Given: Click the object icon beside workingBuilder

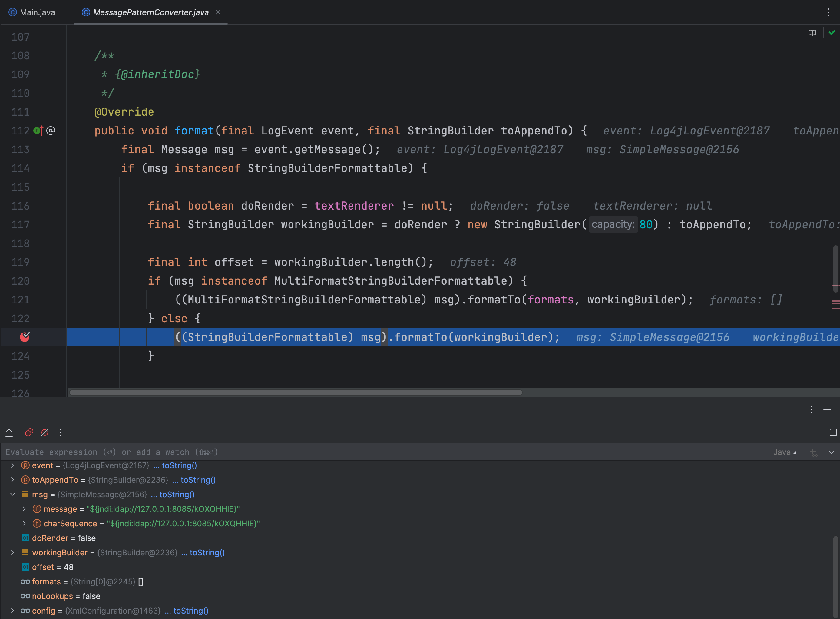Looking at the screenshot, I should coord(25,552).
